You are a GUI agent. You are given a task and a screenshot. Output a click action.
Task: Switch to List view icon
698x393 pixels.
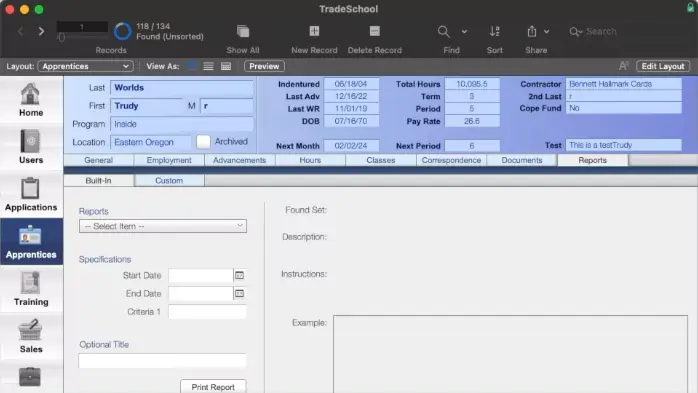208,66
